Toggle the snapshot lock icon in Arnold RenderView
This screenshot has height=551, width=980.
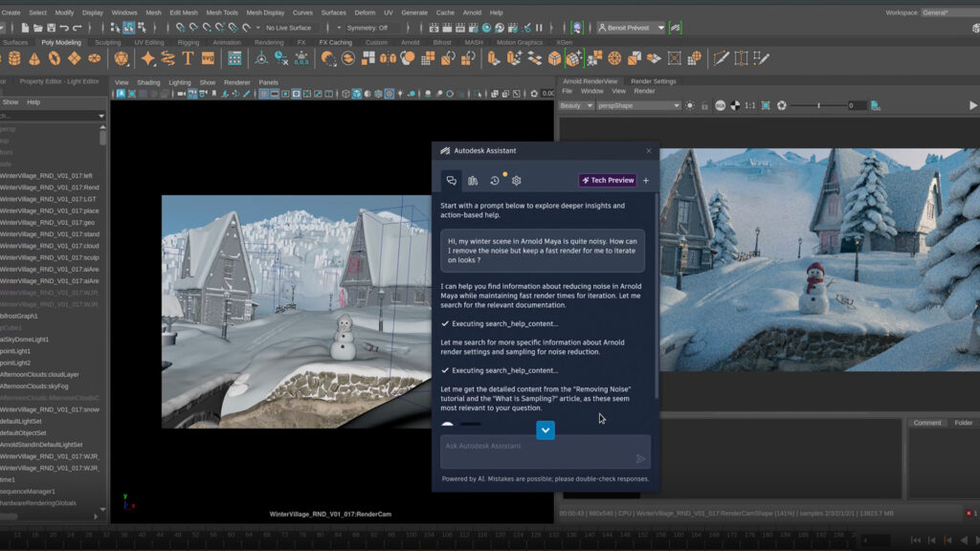click(x=703, y=105)
